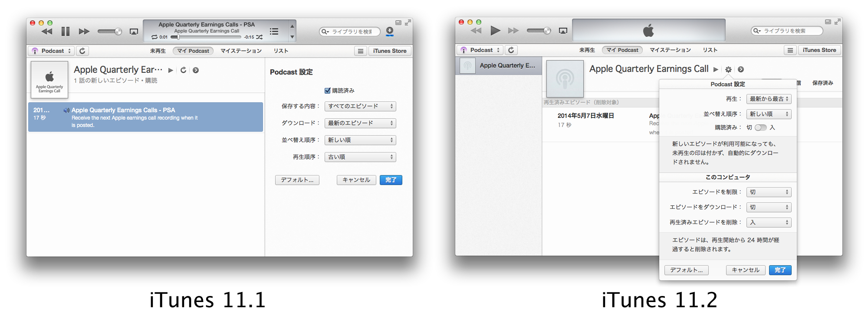Toggle the 購読済み switch in iTunes 11.2

point(761,127)
